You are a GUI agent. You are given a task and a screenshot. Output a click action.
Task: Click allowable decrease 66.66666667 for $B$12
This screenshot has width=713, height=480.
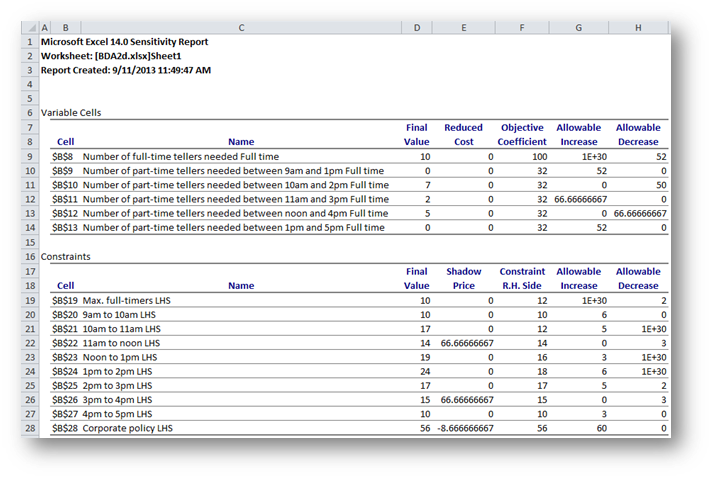[640, 213]
